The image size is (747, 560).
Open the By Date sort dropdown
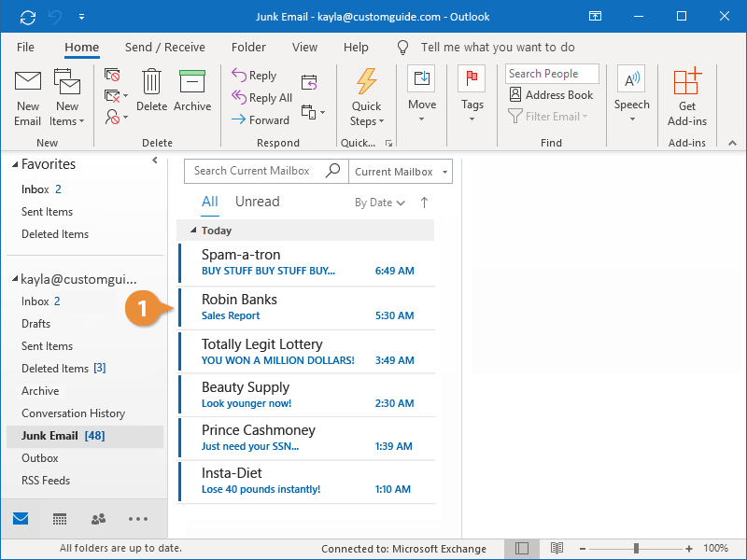[x=380, y=203]
